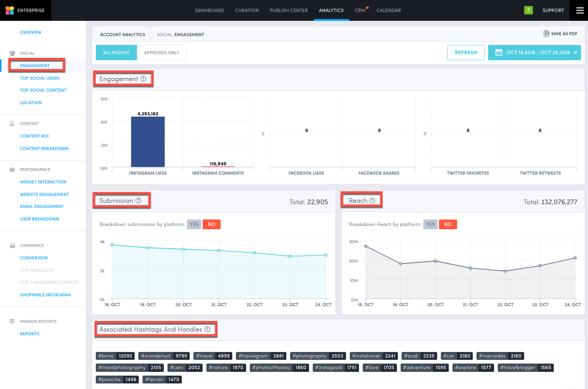Open TOP SOCIAL CONTENT in the sidebar
The width and height of the screenshot is (588, 389).
pos(43,90)
